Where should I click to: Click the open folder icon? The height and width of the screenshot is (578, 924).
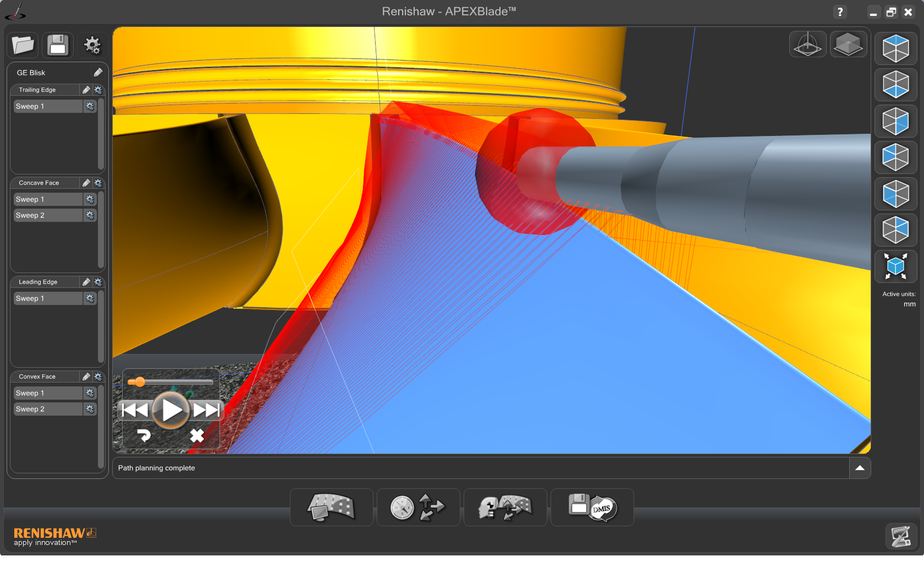point(23,45)
